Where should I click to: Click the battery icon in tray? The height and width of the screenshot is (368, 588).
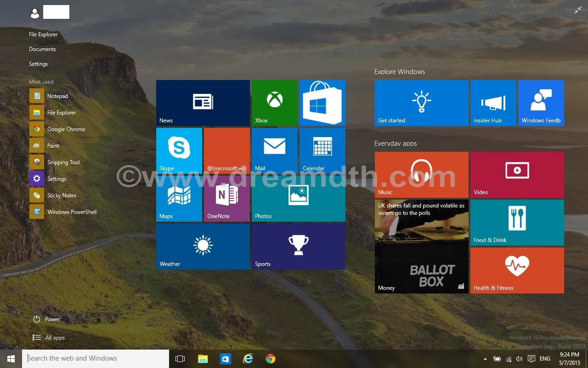click(x=497, y=359)
